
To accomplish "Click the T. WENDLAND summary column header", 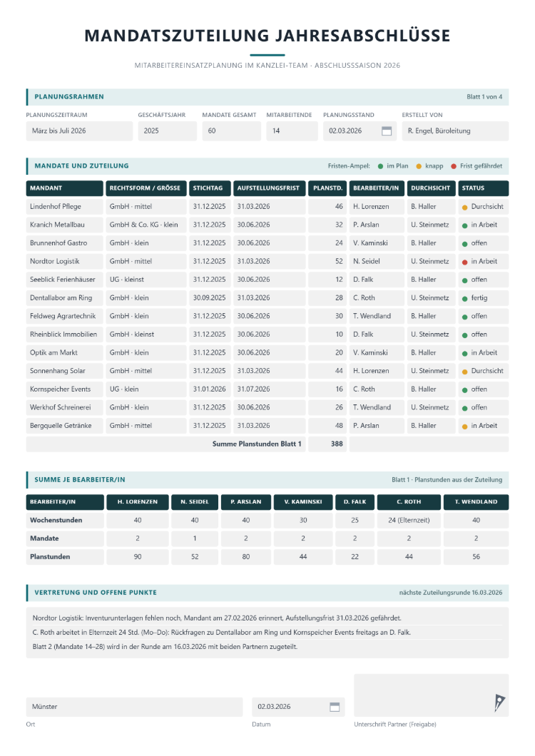I will click(x=476, y=502).
